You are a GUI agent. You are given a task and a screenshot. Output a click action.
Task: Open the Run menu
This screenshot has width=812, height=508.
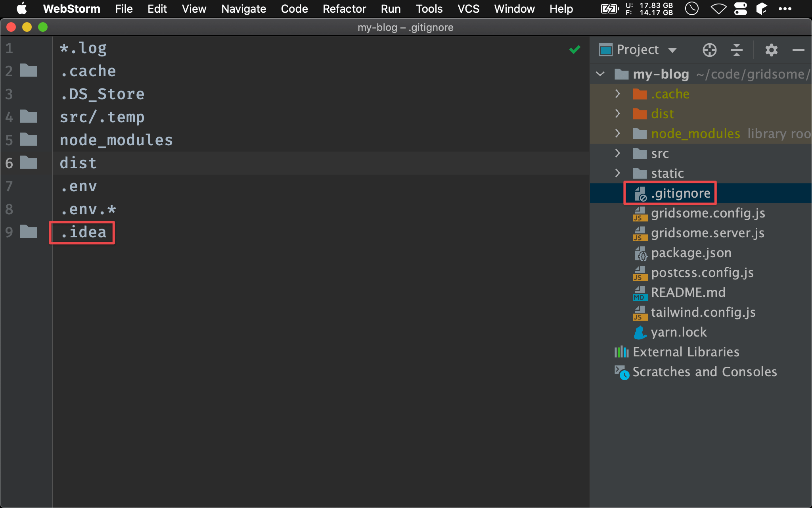pyautogui.click(x=391, y=9)
